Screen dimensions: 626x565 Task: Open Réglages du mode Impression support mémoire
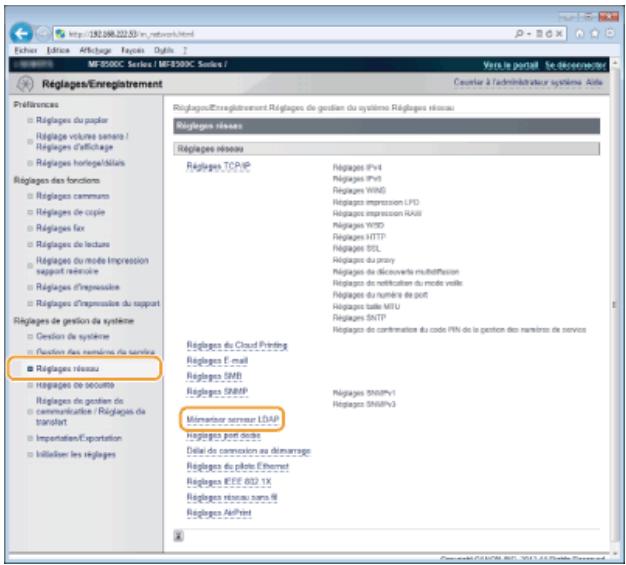[92, 266]
